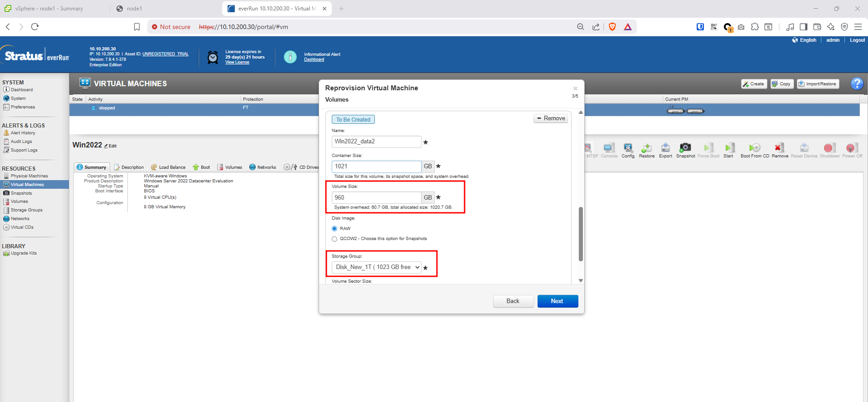Screen dimensions: 868x402
Task: Click the Restore VM icon
Action: (x=646, y=148)
